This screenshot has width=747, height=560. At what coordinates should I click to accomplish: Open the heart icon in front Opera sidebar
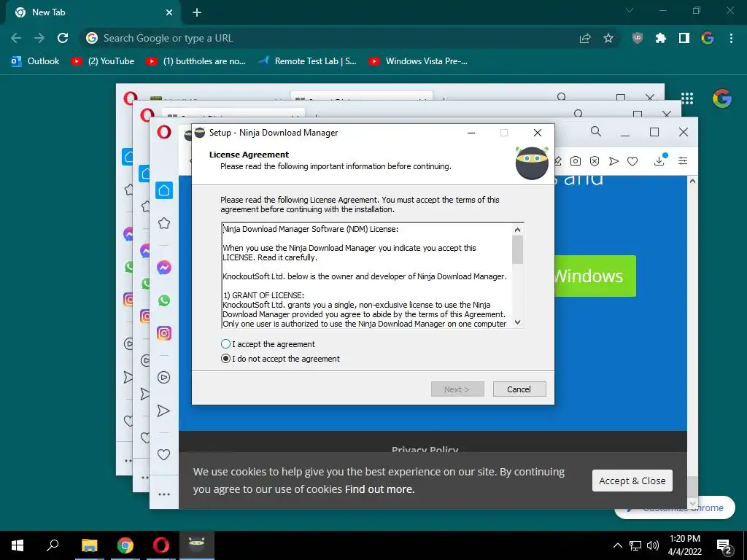(x=164, y=454)
